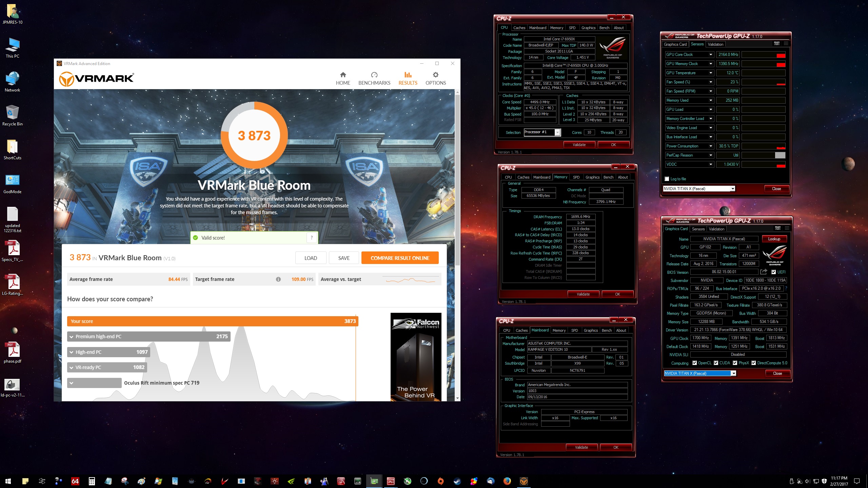The height and width of the screenshot is (488, 868).
Task: Open GPU selector dropdown in Sensors window
Action: tap(733, 189)
